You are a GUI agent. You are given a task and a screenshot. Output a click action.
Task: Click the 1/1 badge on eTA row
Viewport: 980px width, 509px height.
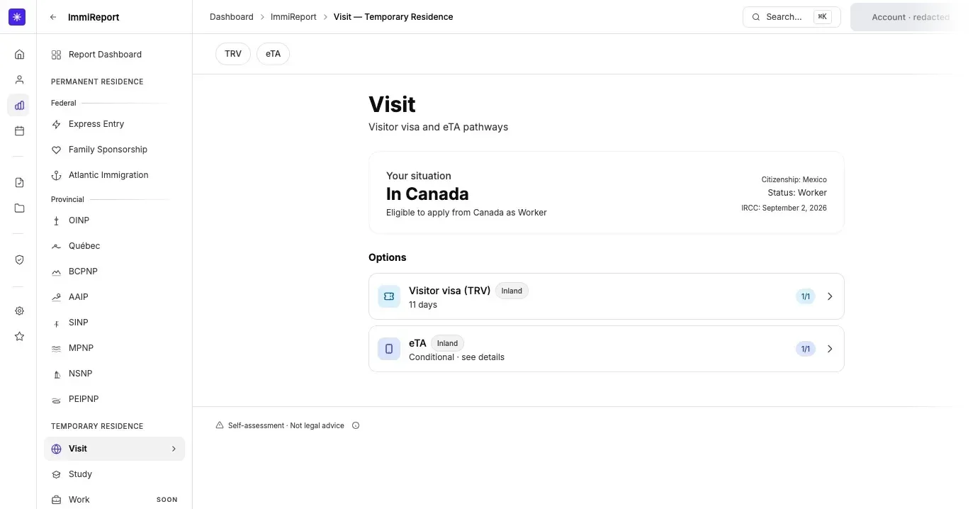click(806, 349)
